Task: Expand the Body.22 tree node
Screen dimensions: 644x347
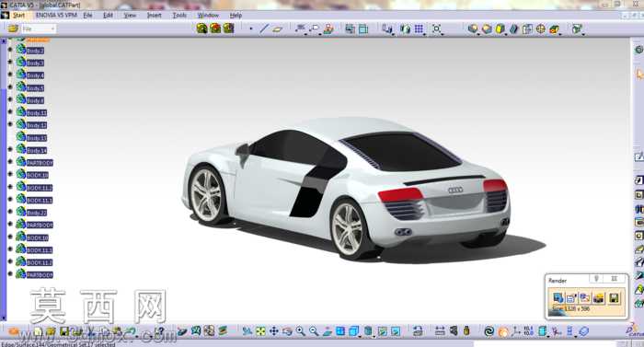Action: click(x=10, y=212)
